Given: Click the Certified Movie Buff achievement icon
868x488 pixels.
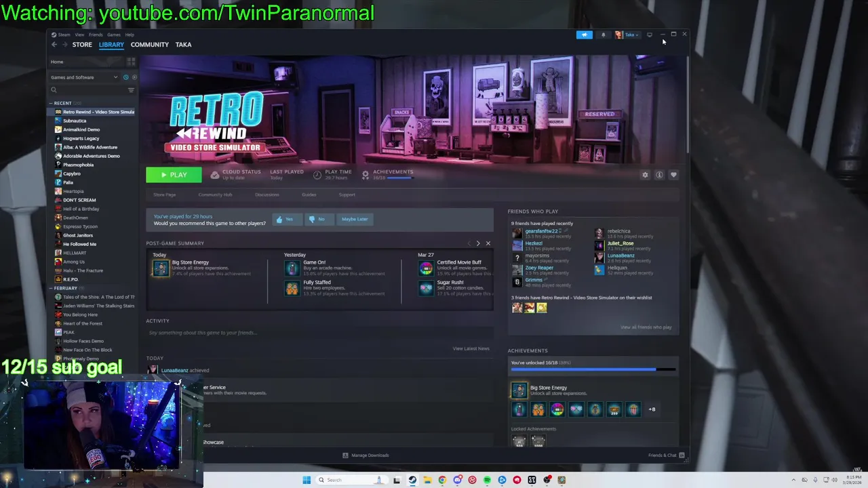Looking at the screenshot, I should [426, 268].
